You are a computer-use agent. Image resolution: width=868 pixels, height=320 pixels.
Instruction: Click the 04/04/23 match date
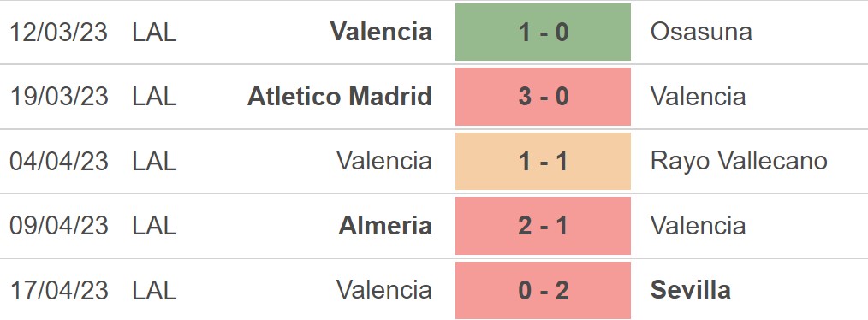(59, 161)
